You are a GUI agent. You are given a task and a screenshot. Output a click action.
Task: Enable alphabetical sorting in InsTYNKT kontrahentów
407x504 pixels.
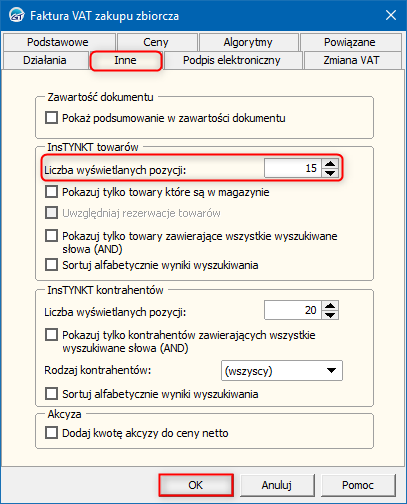click(51, 394)
